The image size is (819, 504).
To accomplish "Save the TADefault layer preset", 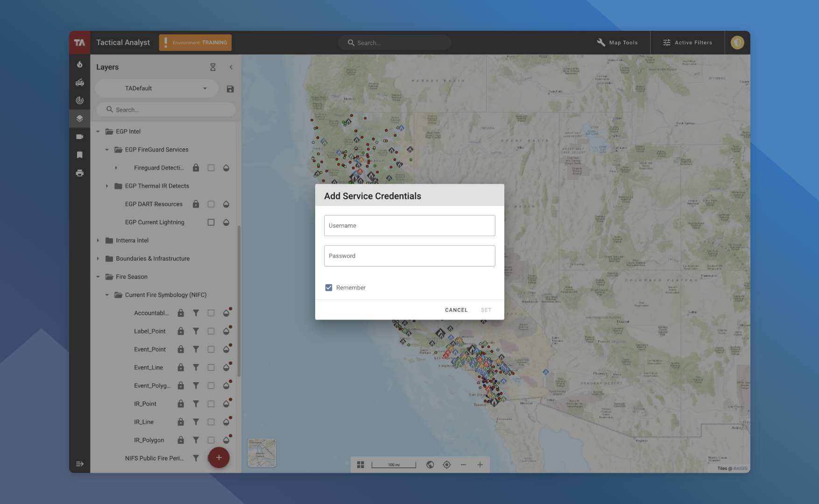I will coord(230,88).
